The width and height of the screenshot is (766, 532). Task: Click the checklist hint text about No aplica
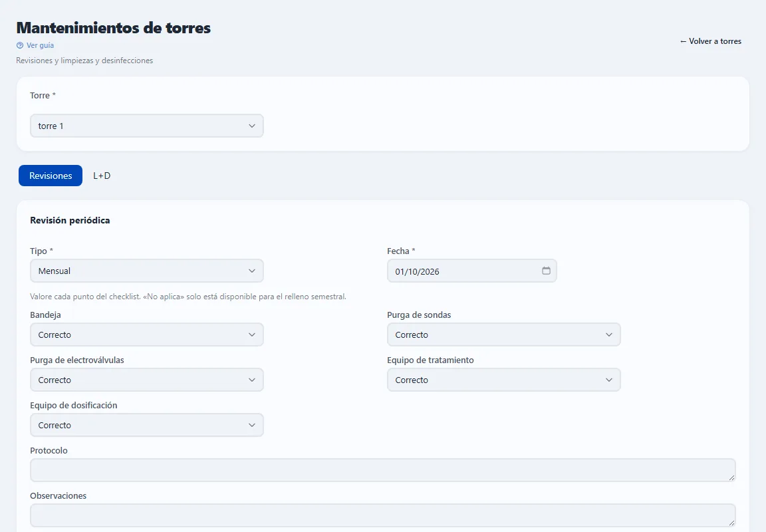tap(188, 297)
